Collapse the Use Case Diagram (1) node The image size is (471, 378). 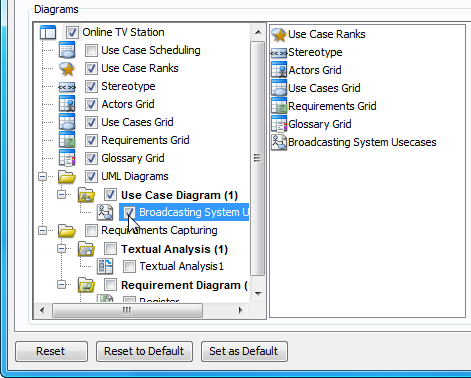tap(62, 194)
